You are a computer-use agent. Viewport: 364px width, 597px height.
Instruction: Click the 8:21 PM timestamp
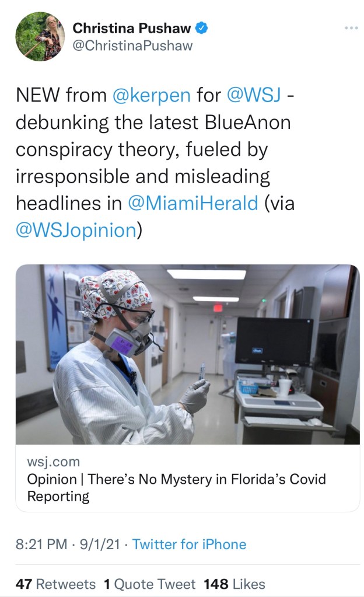coord(41,544)
